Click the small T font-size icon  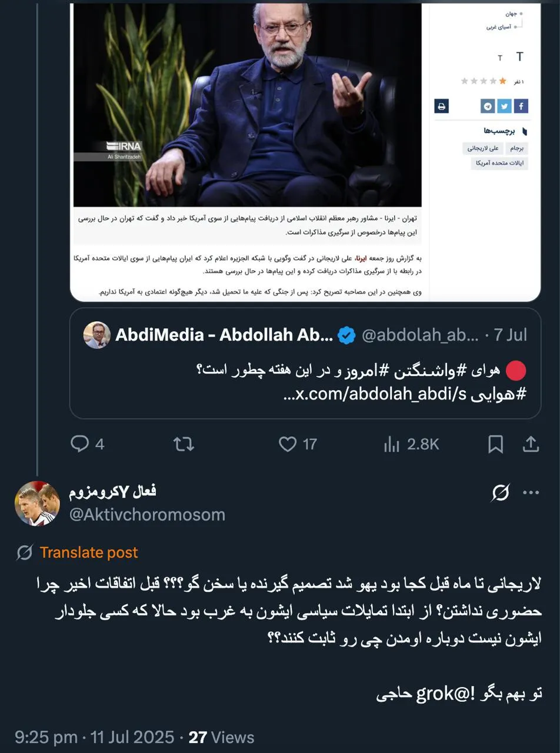pyautogui.click(x=499, y=58)
